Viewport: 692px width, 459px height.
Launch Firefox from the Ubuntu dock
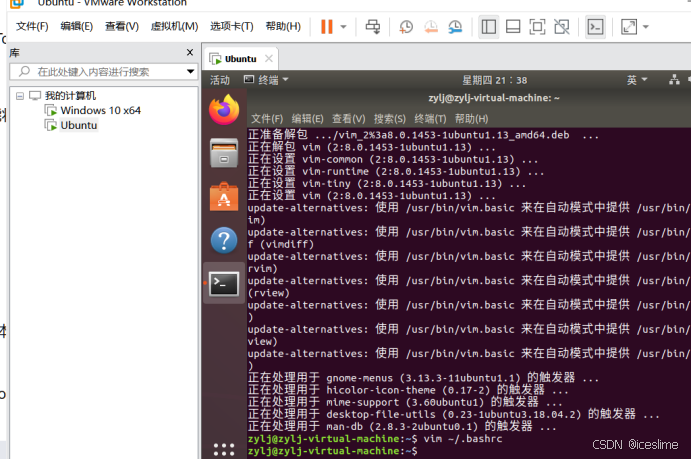coord(224,109)
